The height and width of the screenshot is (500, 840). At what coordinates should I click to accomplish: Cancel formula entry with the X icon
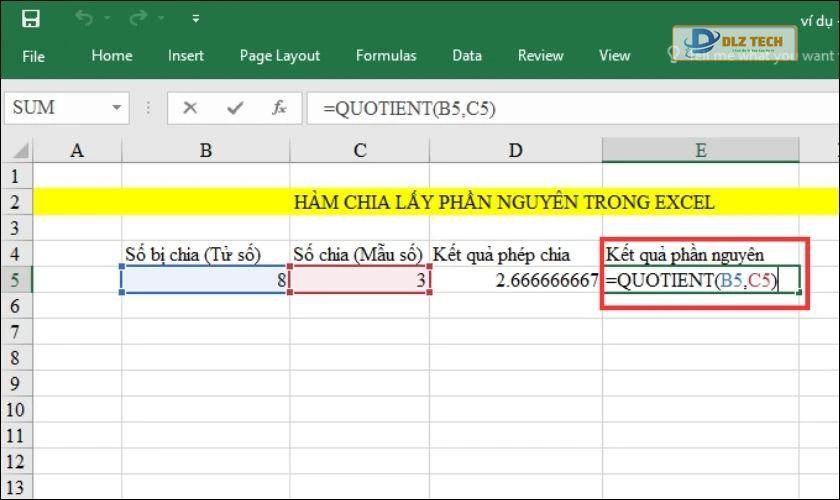click(x=190, y=108)
